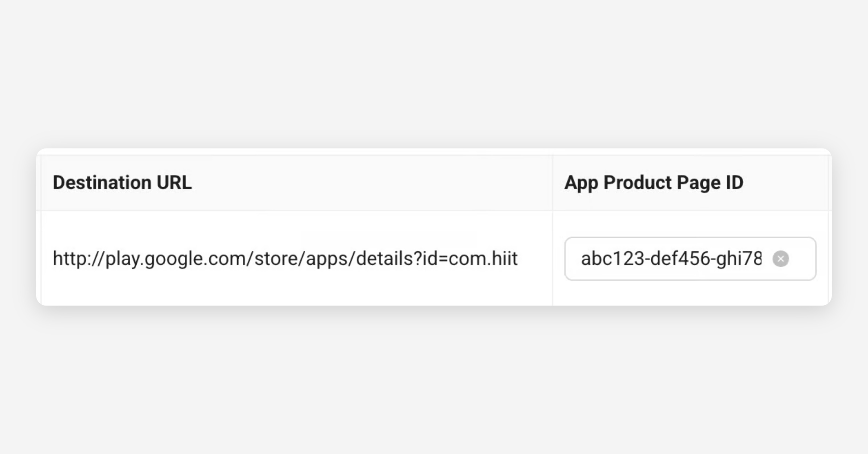
Task: Click the gray X icon in the input
Action: (x=780, y=259)
